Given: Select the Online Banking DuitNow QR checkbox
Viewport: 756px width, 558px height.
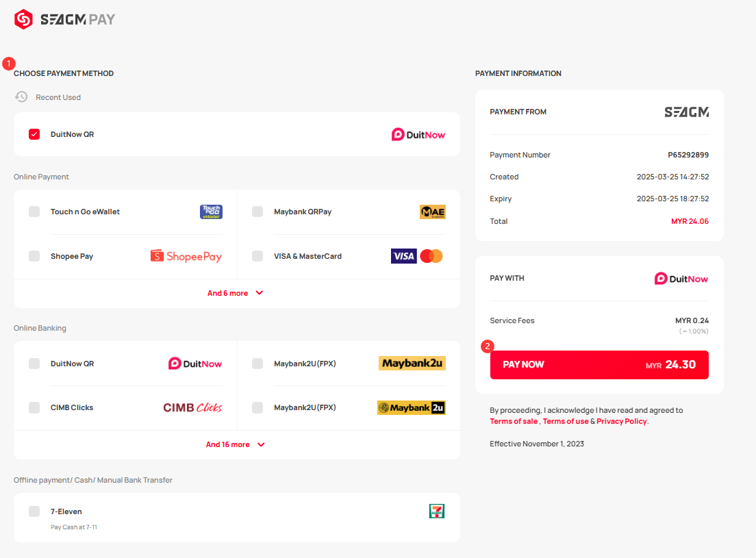Looking at the screenshot, I should (x=34, y=364).
